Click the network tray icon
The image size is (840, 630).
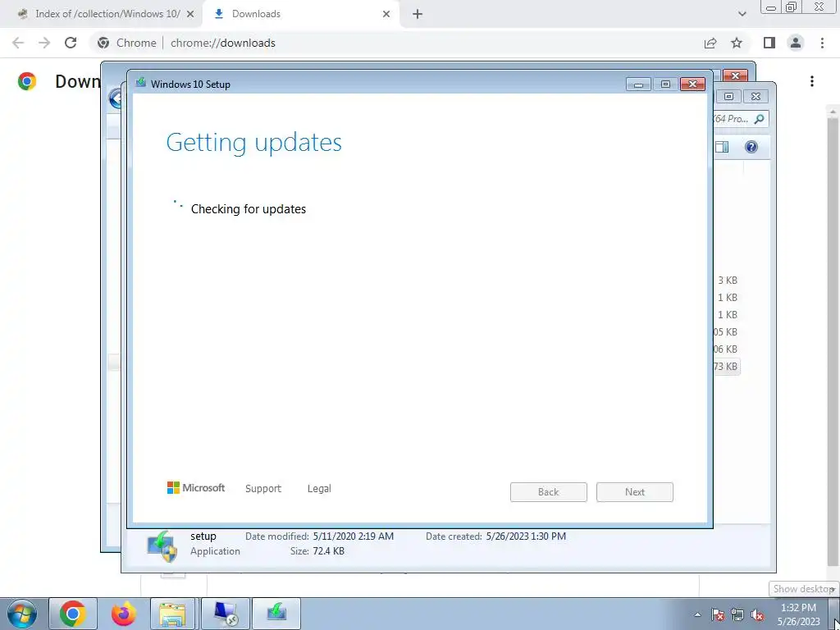click(x=737, y=614)
